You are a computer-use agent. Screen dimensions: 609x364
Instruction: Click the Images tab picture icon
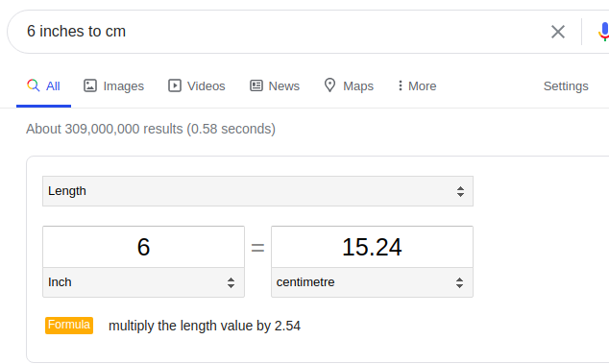tap(90, 85)
